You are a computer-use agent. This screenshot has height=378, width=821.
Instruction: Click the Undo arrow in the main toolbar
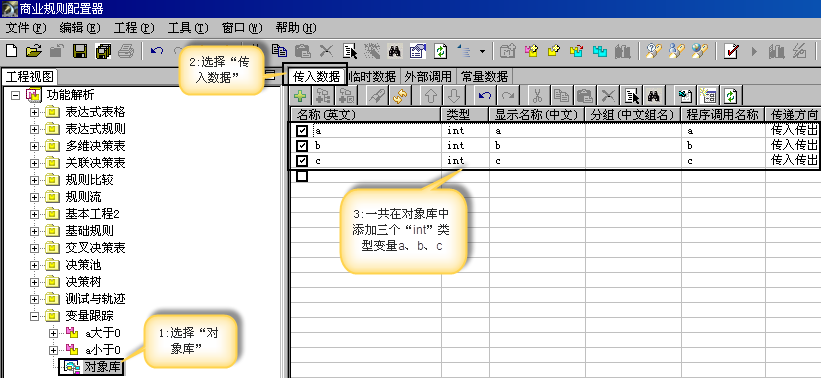coord(157,51)
